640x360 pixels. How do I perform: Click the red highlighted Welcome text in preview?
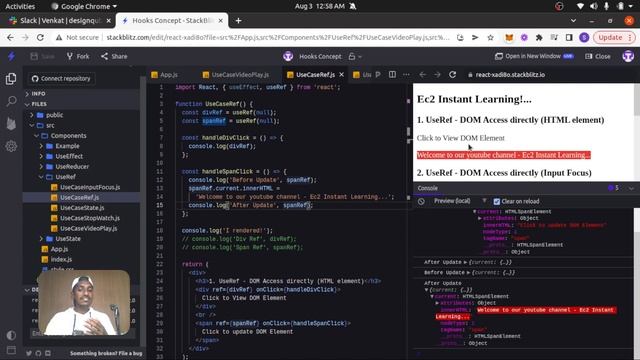tap(504, 155)
